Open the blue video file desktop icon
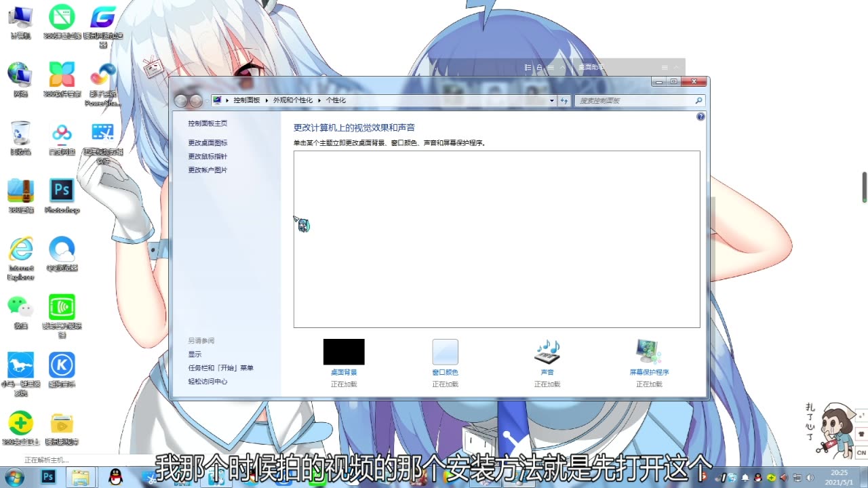Screen dimensions: 868x488 pos(103,142)
